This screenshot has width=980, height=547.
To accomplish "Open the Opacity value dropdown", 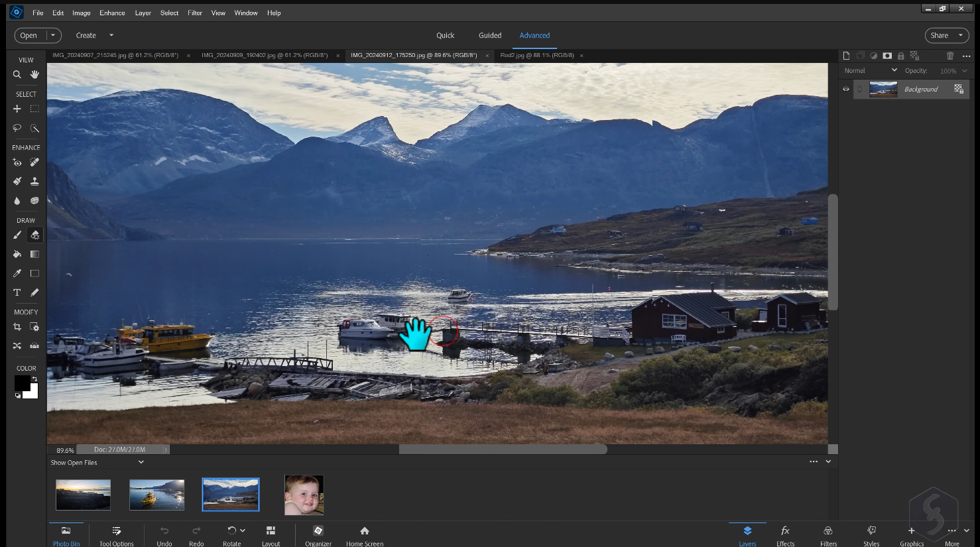I will [x=964, y=71].
